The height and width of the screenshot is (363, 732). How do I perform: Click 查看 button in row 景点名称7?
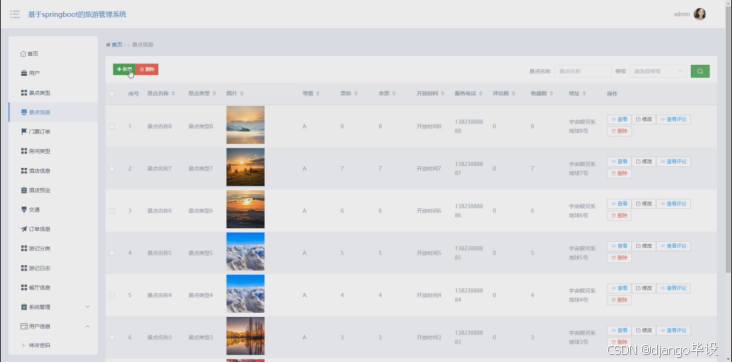tap(619, 161)
